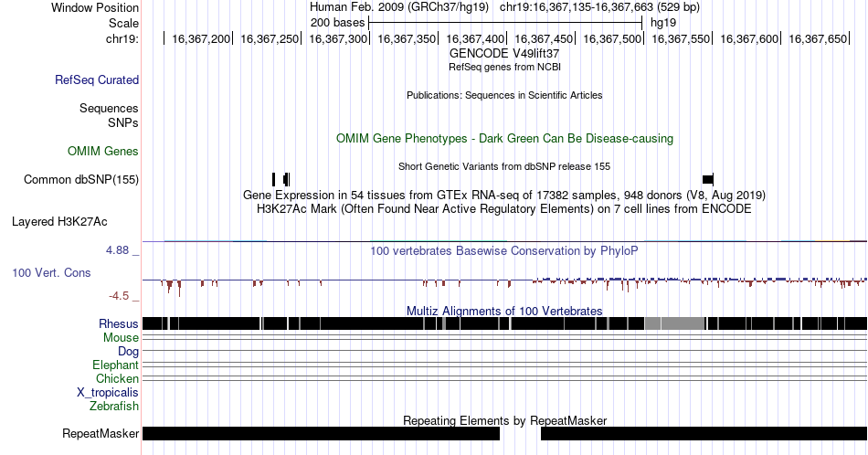
Task: Click the 200 bases scale text
Action: (x=338, y=23)
